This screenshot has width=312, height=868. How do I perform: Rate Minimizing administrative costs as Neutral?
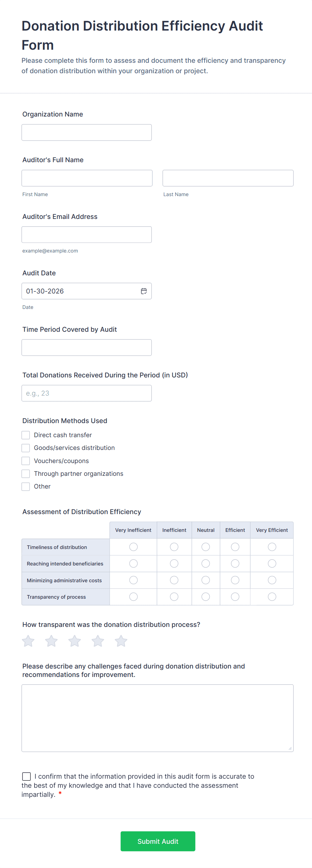[206, 580]
